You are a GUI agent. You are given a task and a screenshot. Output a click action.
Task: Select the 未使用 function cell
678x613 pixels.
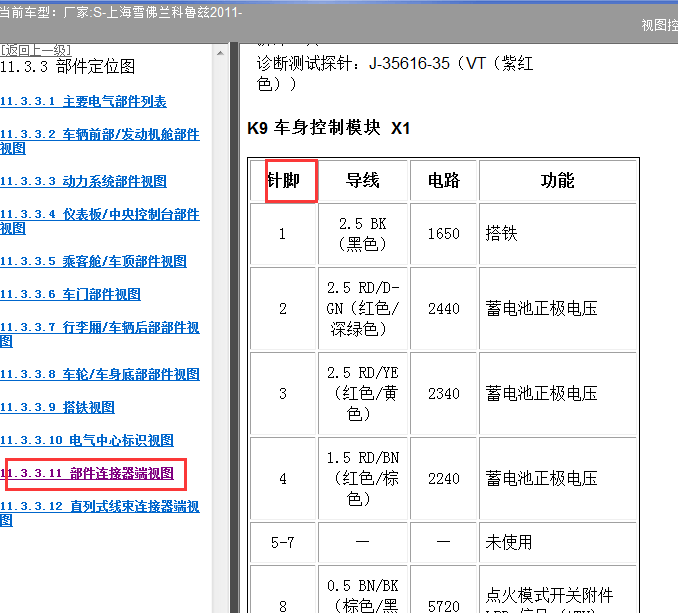point(557,542)
